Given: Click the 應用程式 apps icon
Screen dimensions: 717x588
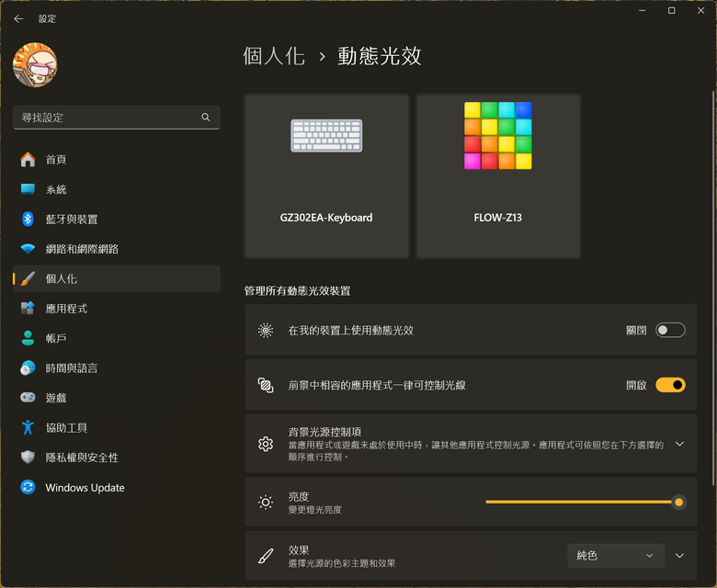Looking at the screenshot, I should pos(28,309).
